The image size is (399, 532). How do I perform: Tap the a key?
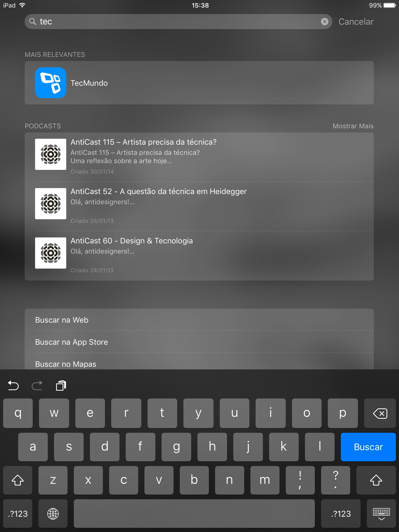pyautogui.click(x=33, y=447)
